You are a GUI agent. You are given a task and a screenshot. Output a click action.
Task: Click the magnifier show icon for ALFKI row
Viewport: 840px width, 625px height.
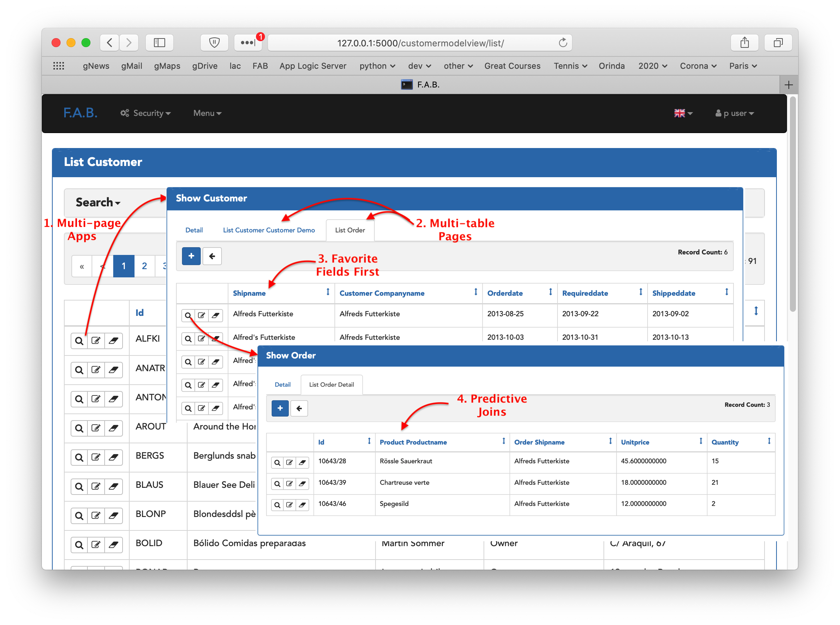point(79,341)
